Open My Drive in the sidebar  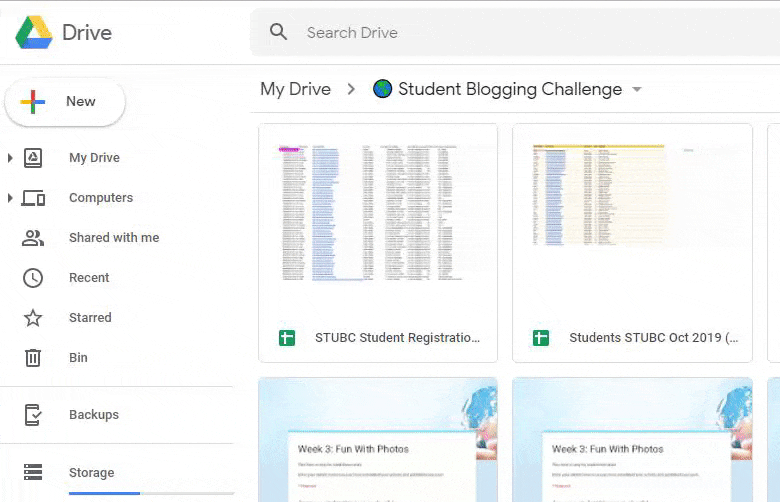[x=94, y=158]
